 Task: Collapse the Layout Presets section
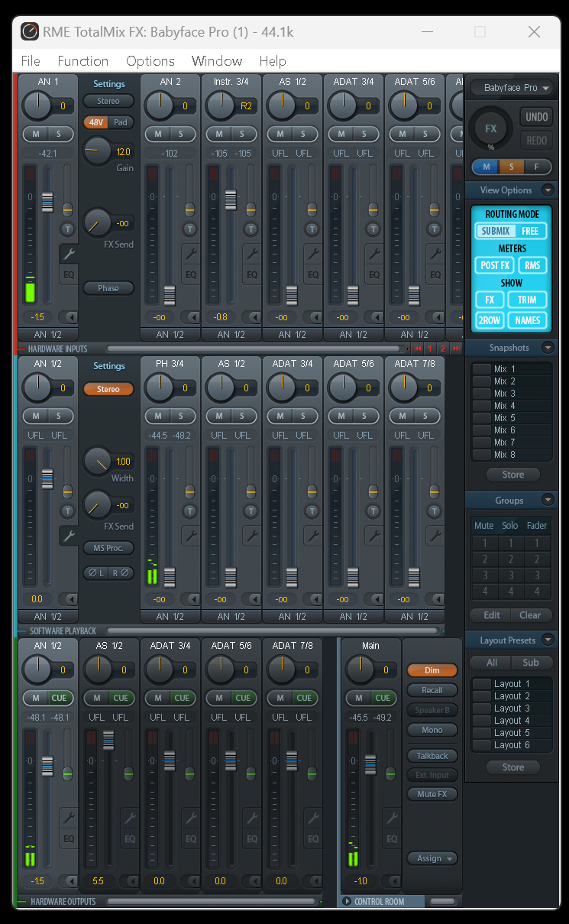(548, 640)
